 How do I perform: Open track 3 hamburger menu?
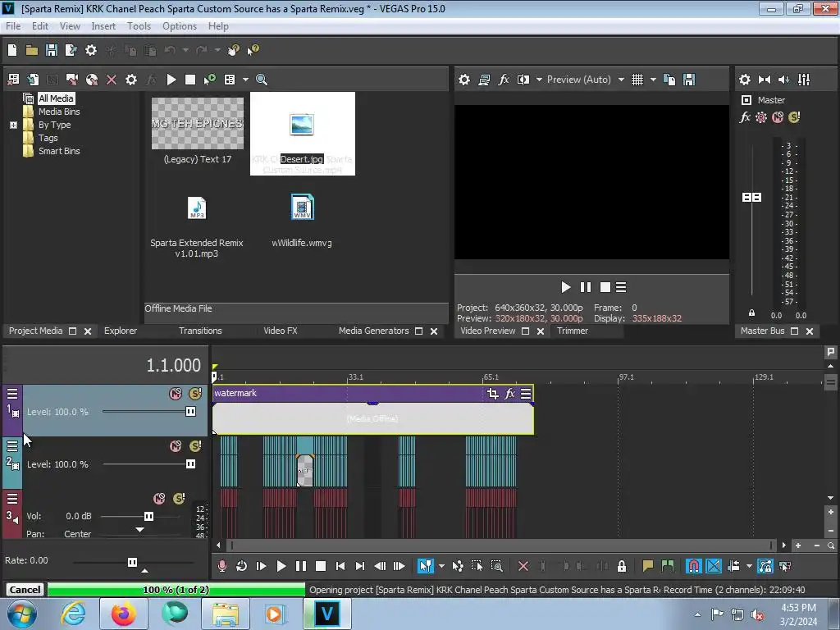point(12,500)
